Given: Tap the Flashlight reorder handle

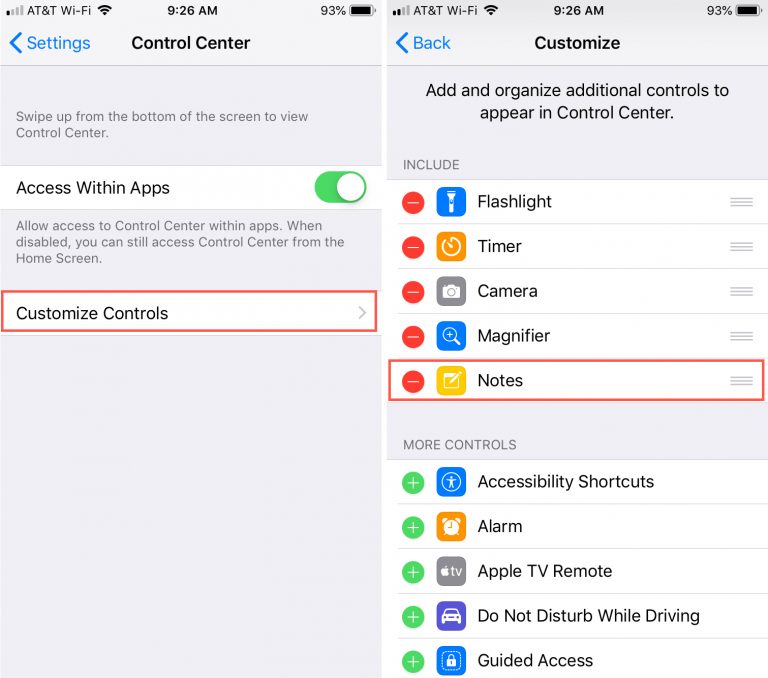Looking at the screenshot, I should click(741, 202).
